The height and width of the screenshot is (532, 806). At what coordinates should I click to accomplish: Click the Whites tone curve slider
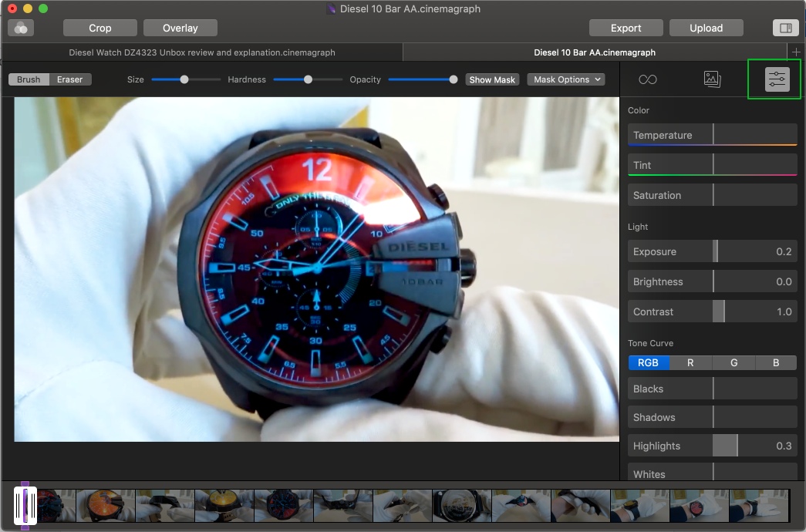[x=713, y=473]
